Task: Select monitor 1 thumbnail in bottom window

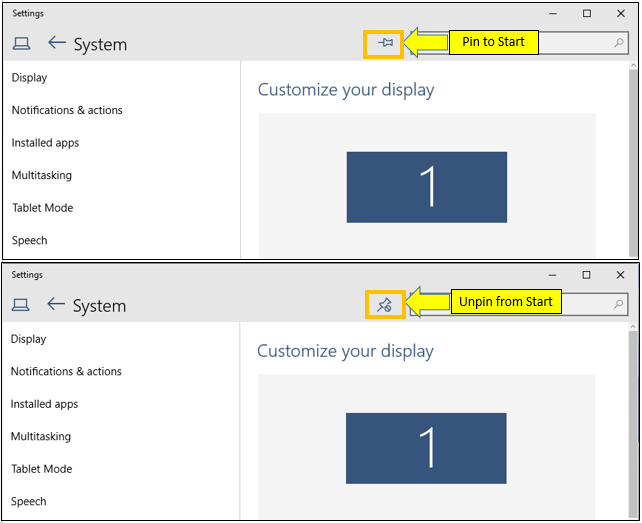Action: point(426,448)
